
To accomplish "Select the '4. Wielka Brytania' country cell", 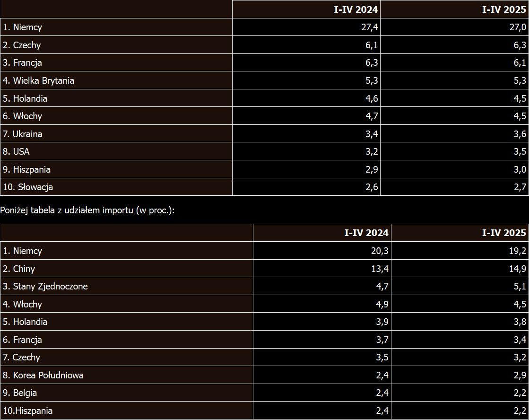I will click(x=39, y=80).
